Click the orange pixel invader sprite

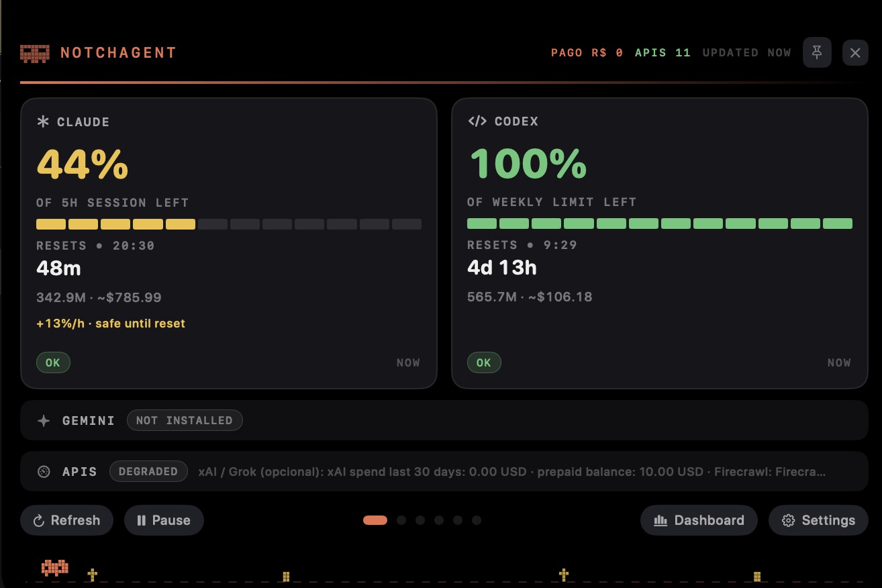pyautogui.click(x=54, y=568)
